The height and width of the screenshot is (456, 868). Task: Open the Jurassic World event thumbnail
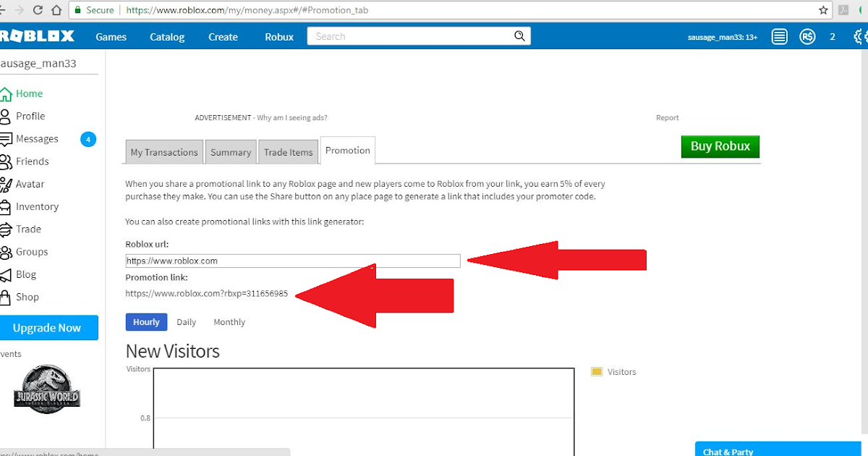click(47, 389)
